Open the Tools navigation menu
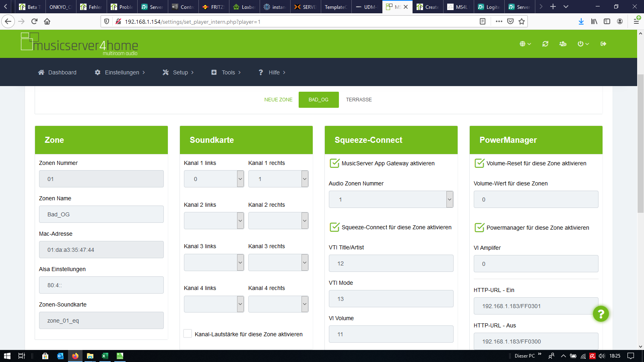 point(226,72)
